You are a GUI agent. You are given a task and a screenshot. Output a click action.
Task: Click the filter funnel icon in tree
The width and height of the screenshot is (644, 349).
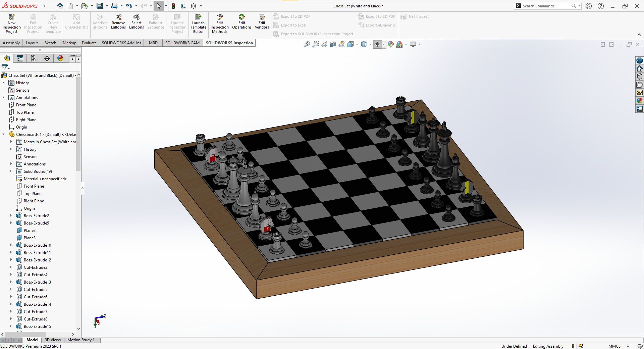5,67
